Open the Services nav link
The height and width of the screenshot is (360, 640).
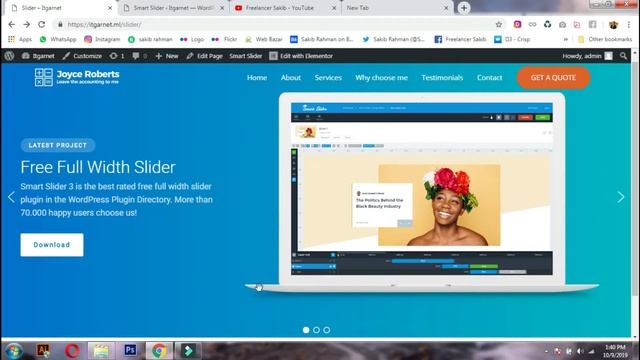pyautogui.click(x=328, y=78)
